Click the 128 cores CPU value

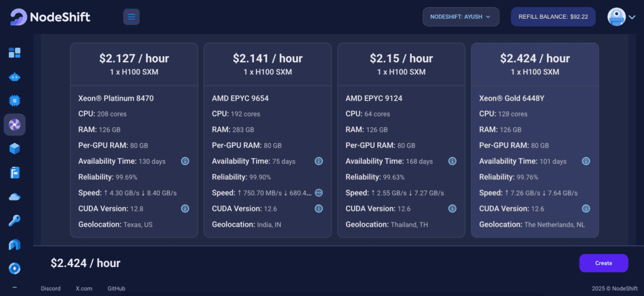point(513,114)
